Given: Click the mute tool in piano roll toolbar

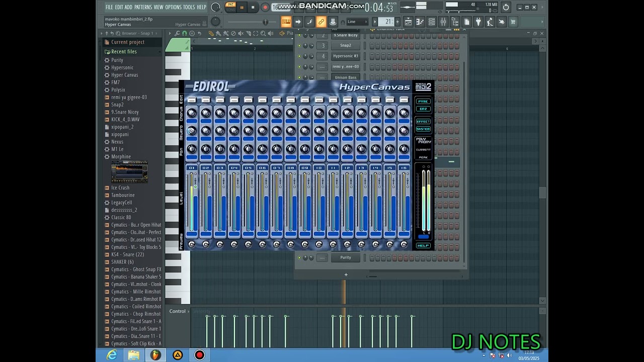Looking at the screenshot, I should [x=240, y=33].
